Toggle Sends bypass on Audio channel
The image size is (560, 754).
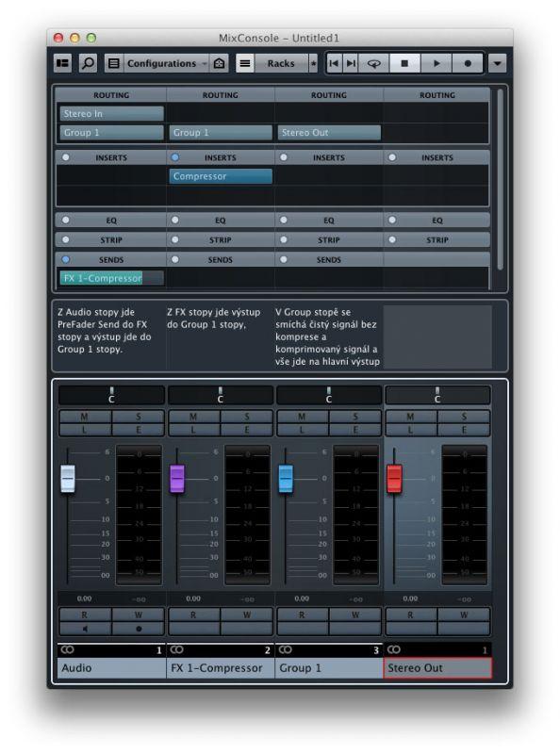[66, 260]
